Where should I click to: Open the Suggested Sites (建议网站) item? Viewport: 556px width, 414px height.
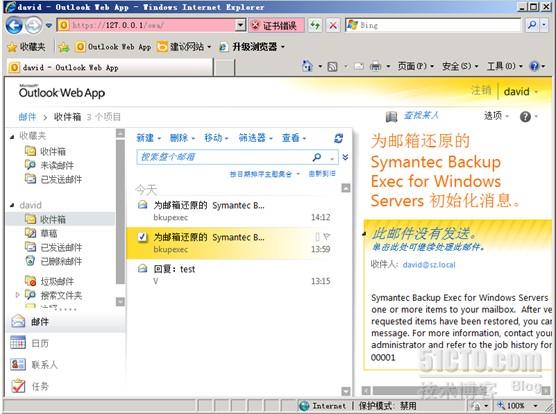(x=184, y=47)
